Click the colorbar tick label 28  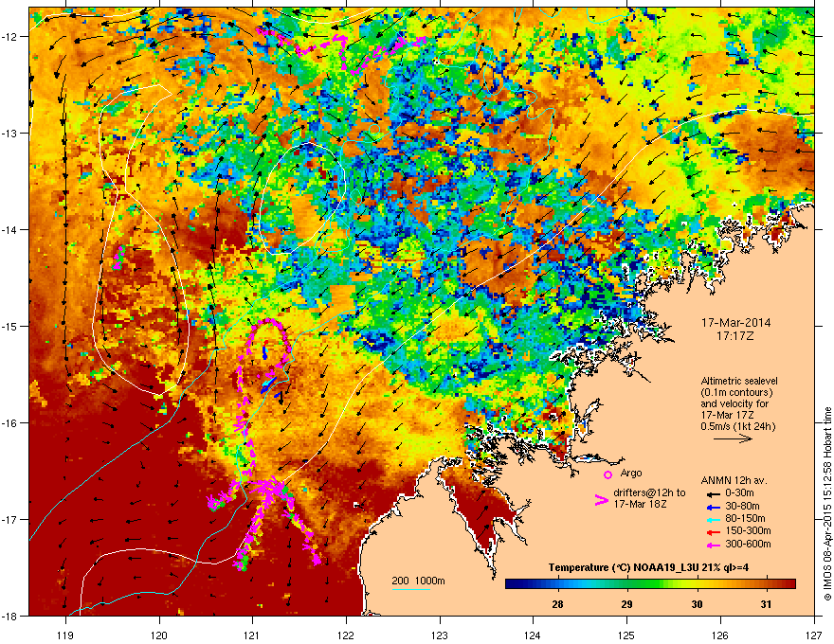557,604
